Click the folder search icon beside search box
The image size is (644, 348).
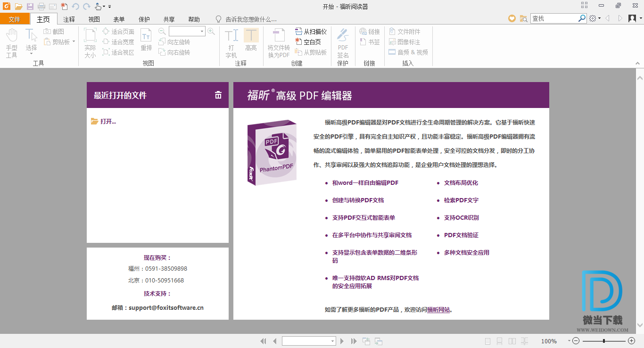[x=523, y=18]
